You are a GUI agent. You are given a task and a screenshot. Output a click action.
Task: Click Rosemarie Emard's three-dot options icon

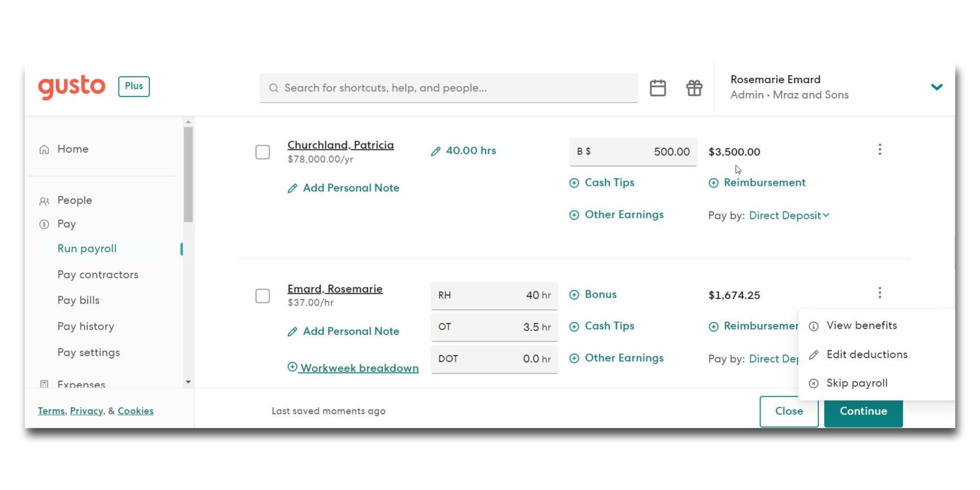pos(880,293)
